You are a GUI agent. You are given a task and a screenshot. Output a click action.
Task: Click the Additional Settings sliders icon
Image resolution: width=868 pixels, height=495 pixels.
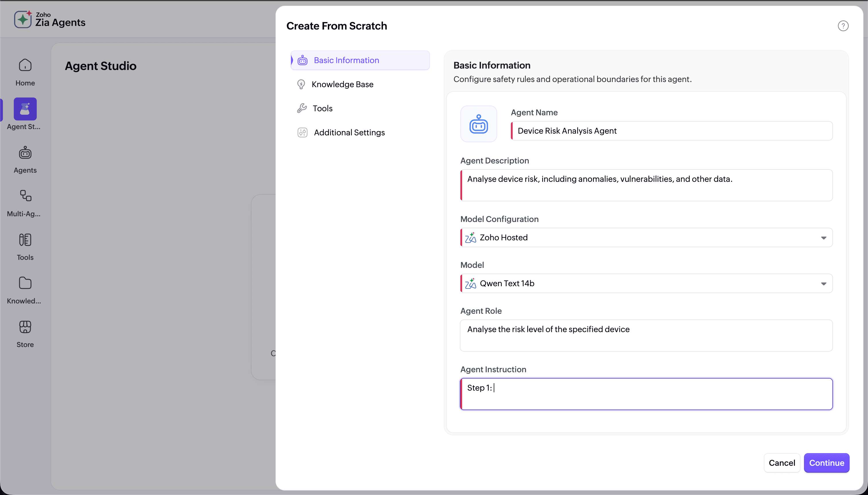(303, 132)
